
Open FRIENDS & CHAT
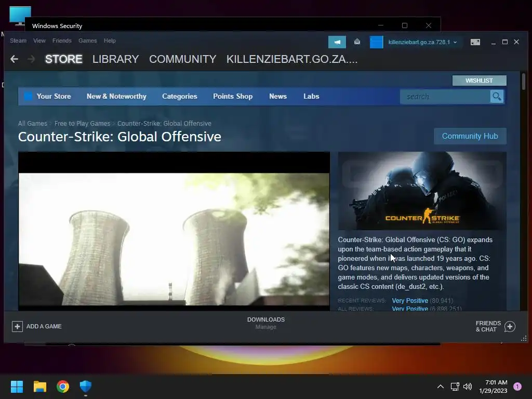click(488, 326)
